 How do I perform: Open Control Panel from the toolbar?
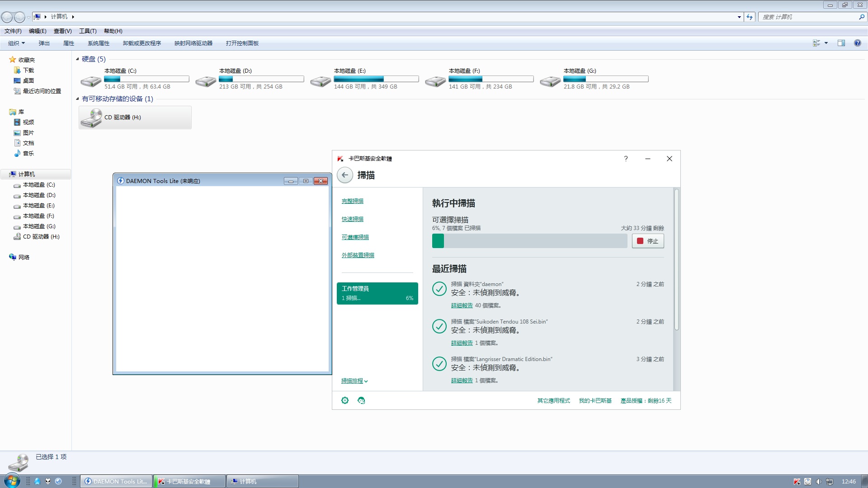(242, 43)
